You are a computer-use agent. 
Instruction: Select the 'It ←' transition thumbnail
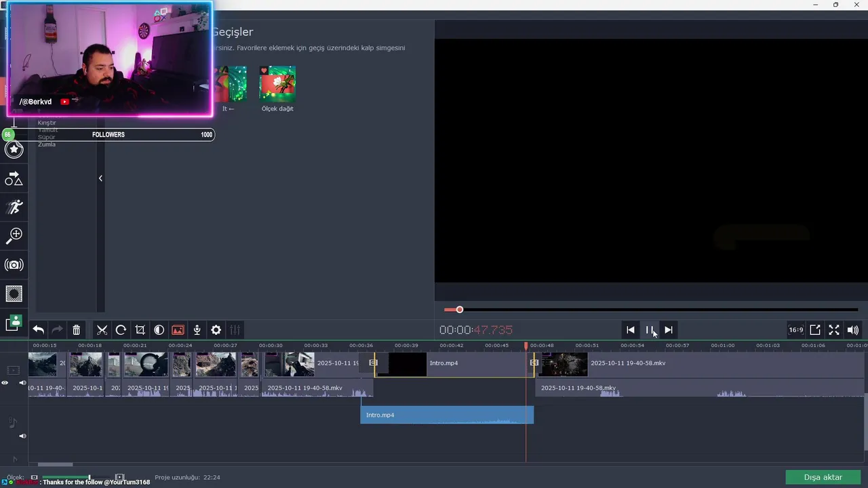[x=230, y=84]
